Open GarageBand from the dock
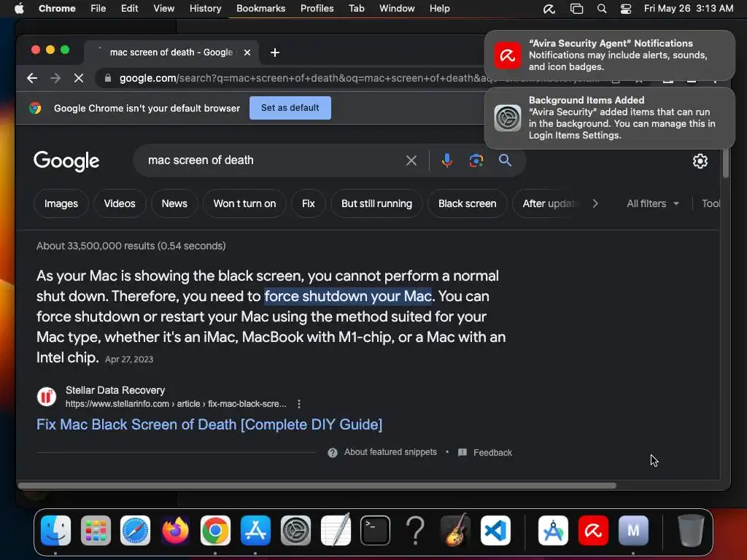The height and width of the screenshot is (560, 747). [455, 530]
